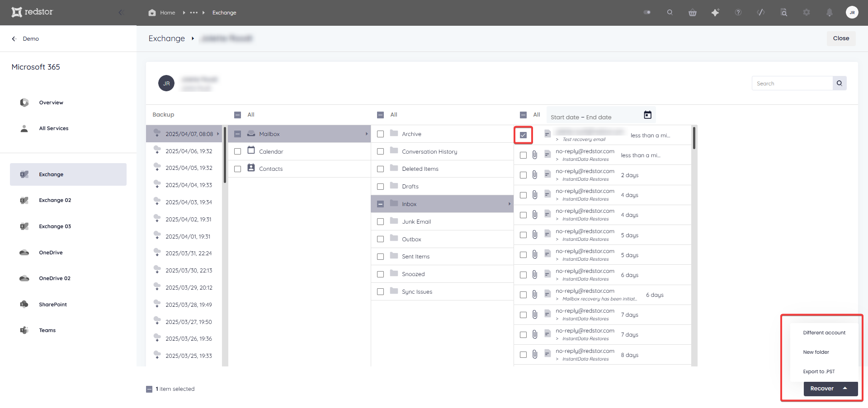Expand the Mailbox row arrow
Image resolution: width=868 pixels, height=408 pixels.
[x=367, y=134]
